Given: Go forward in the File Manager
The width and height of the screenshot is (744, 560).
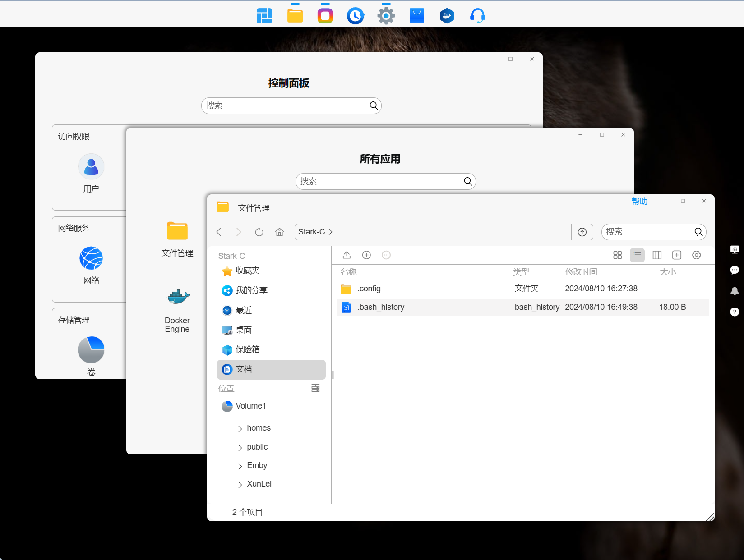Looking at the screenshot, I should [x=239, y=232].
